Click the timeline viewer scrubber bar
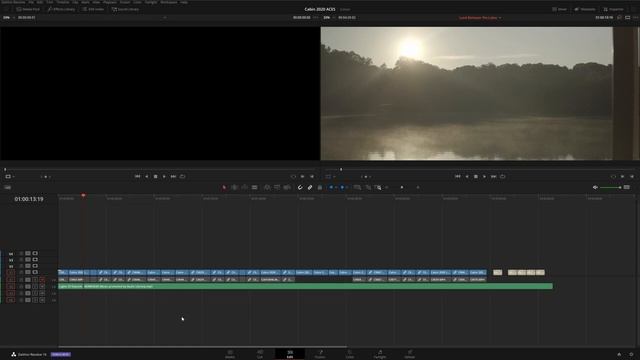The width and height of the screenshot is (640, 360). coord(480,169)
